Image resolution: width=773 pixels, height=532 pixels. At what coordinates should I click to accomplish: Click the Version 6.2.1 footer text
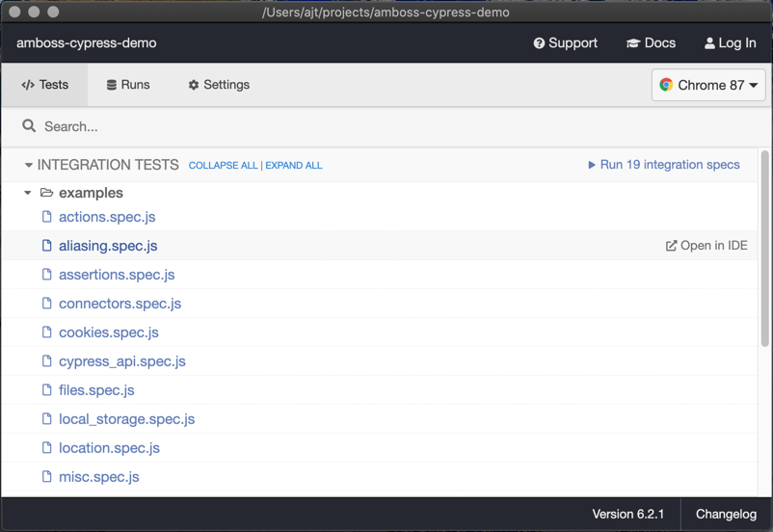[x=628, y=515]
